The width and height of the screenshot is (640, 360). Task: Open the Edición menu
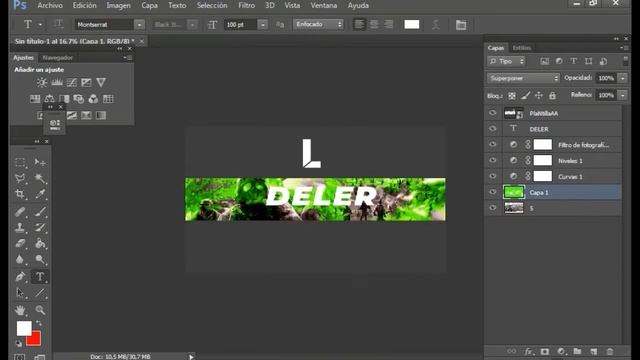[x=84, y=5]
